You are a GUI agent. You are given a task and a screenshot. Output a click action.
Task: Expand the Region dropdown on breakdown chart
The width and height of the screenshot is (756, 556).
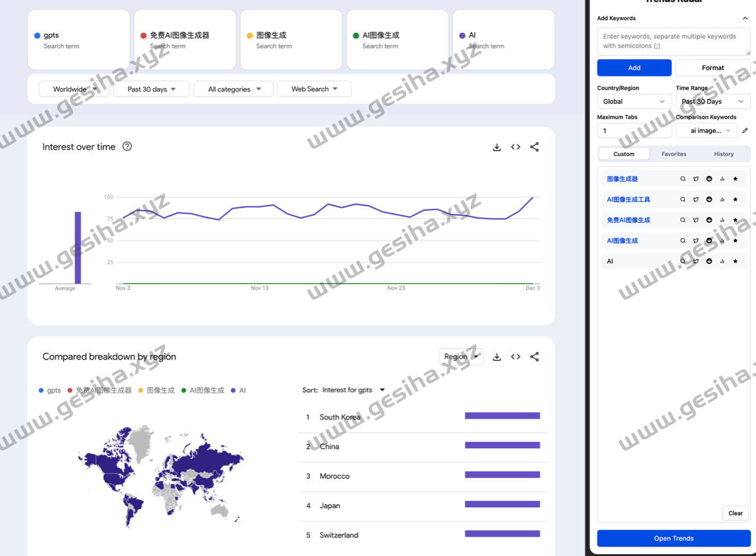point(461,356)
